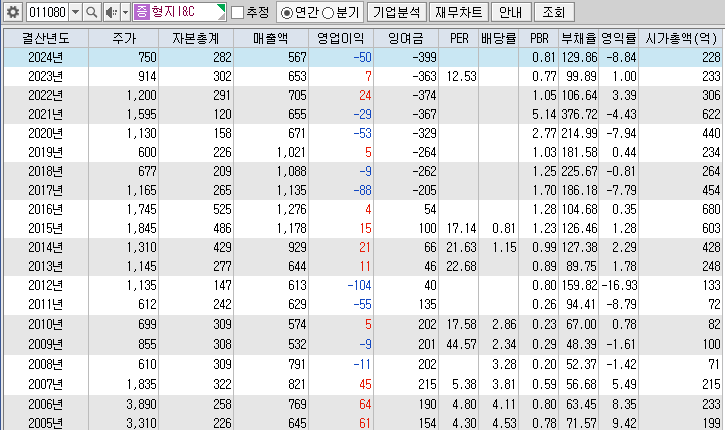Click the 2022년 row label

[45, 95]
